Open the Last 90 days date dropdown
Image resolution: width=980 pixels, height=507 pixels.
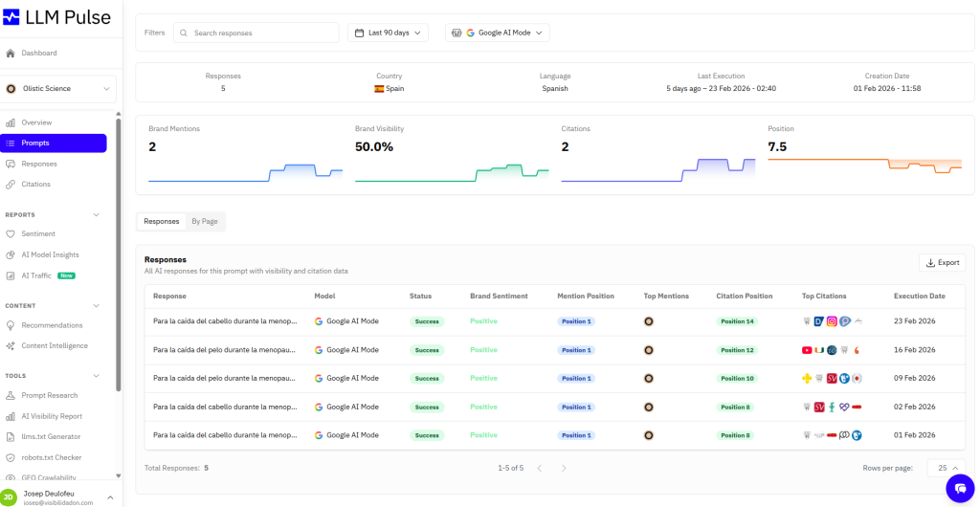tap(388, 33)
